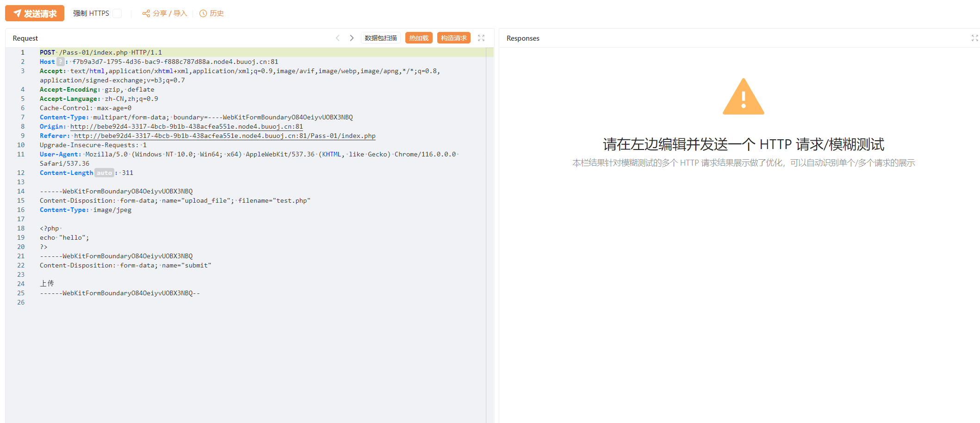Click the Host header value text

175,62
